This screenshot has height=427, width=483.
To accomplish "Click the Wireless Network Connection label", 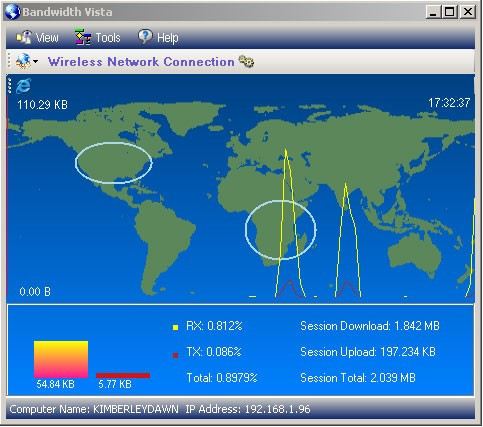I will 141,62.
